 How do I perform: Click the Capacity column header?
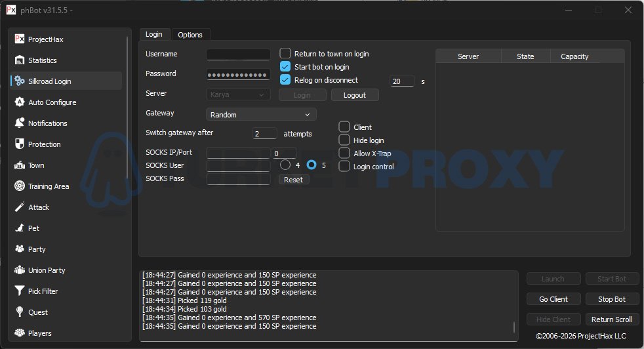click(x=574, y=56)
